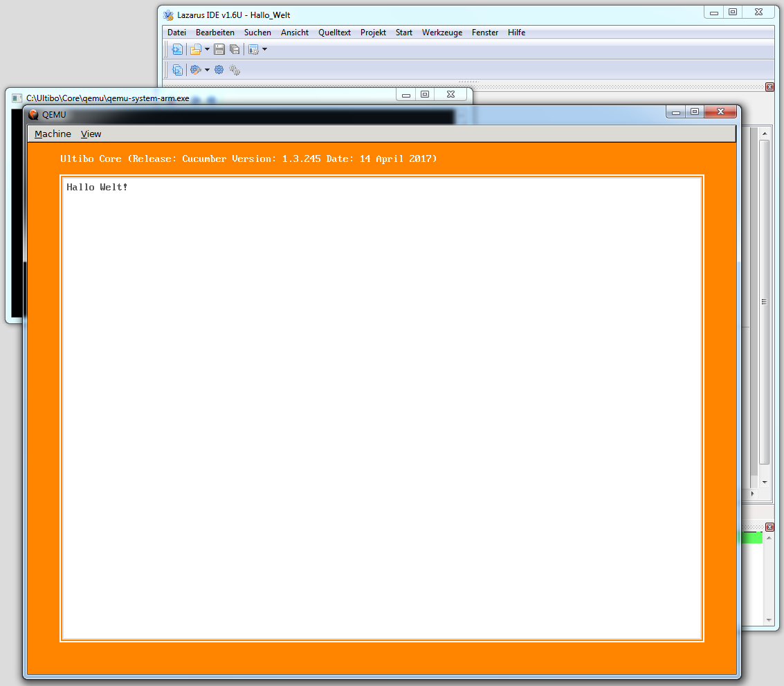Click the save floppy disk icon
The width and height of the screenshot is (784, 686).
tap(219, 49)
